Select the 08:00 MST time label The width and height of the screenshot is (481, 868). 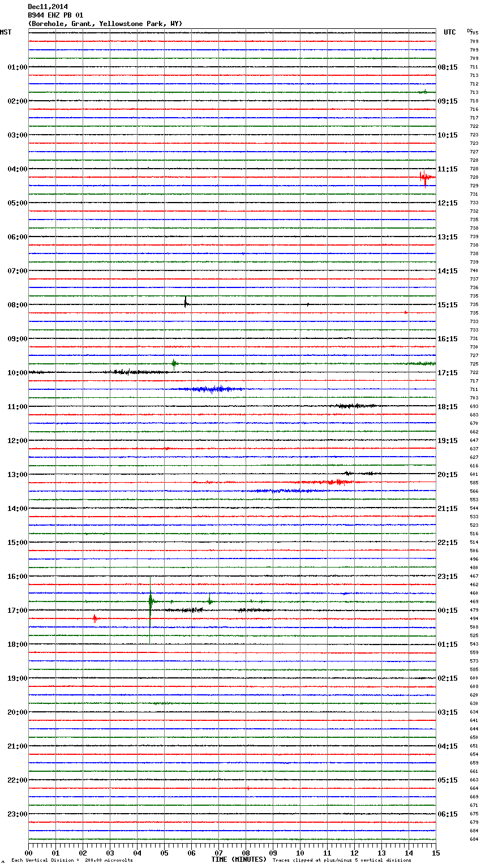[17, 305]
